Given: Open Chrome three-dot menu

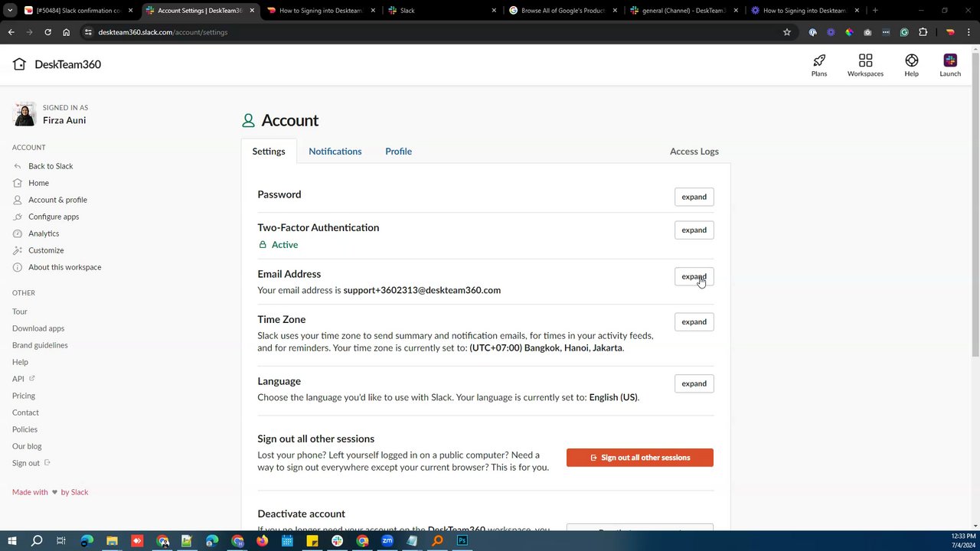Looking at the screenshot, I should [969, 32].
